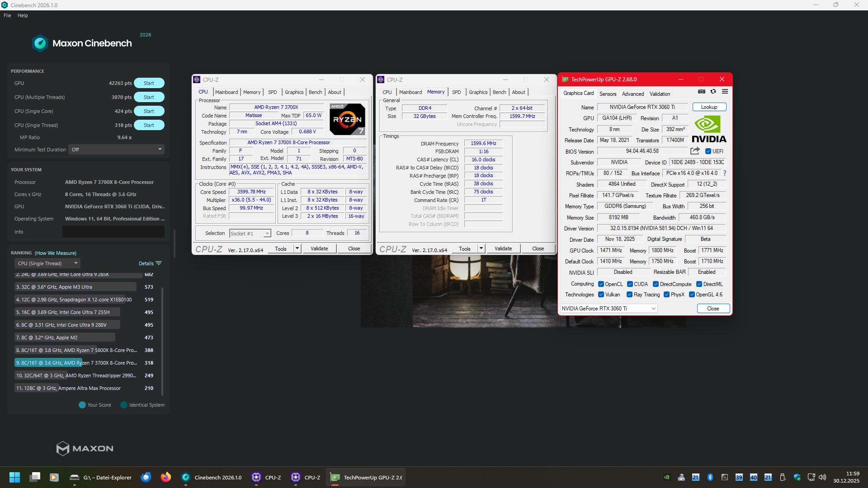This screenshot has height=488, width=868.
Task: Open the Bench tab in first CPU-Z
Action: coord(315,92)
